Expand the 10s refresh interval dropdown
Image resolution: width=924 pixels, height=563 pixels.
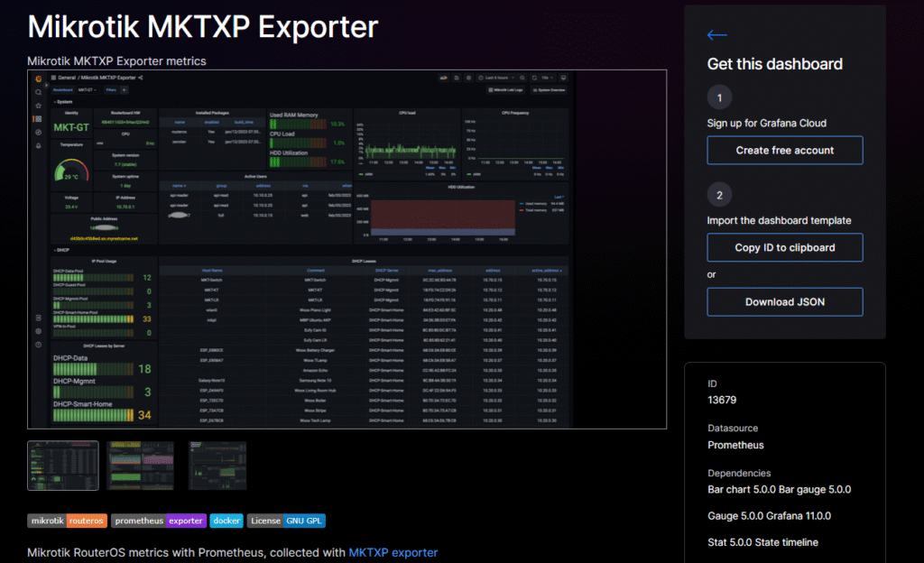[548, 78]
